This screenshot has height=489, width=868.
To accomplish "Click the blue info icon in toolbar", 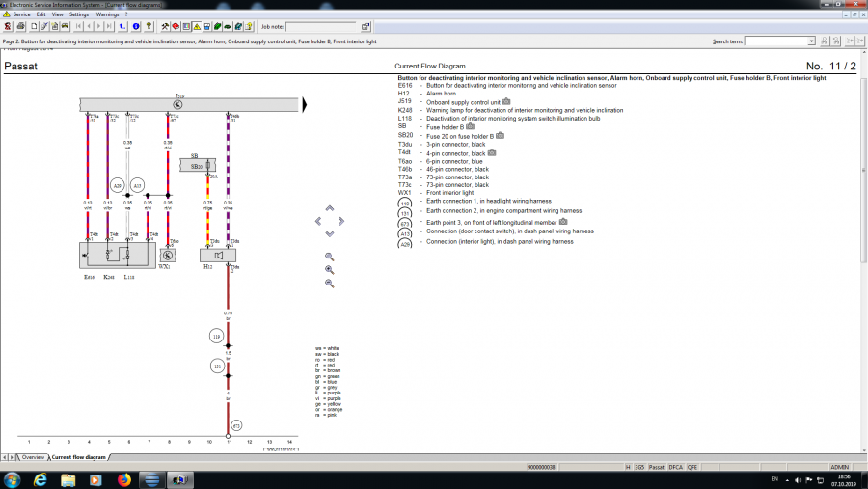I will [136, 26].
